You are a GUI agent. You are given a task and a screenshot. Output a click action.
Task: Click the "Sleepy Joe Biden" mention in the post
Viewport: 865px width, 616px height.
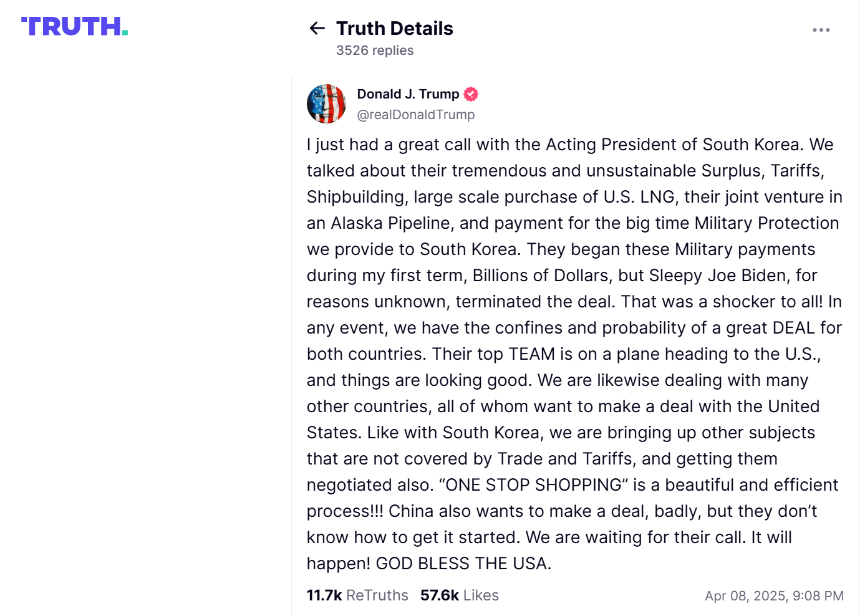coord(718,276)
